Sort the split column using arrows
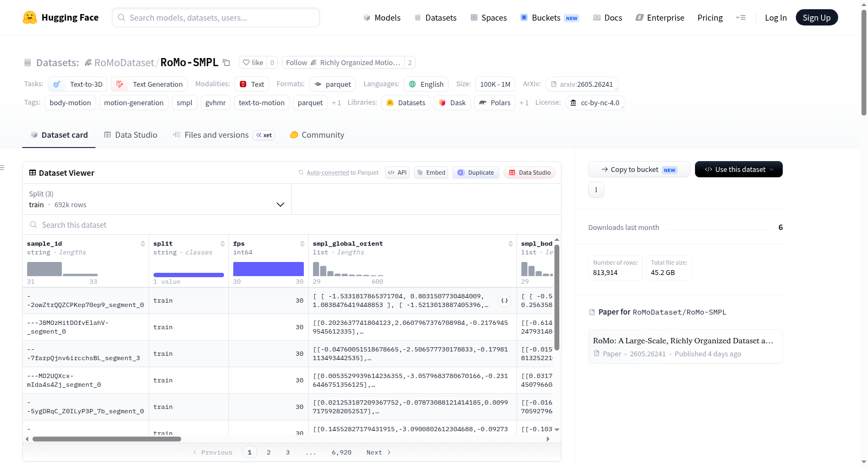Screen dimensions: 868x467 tap(222, 244)
